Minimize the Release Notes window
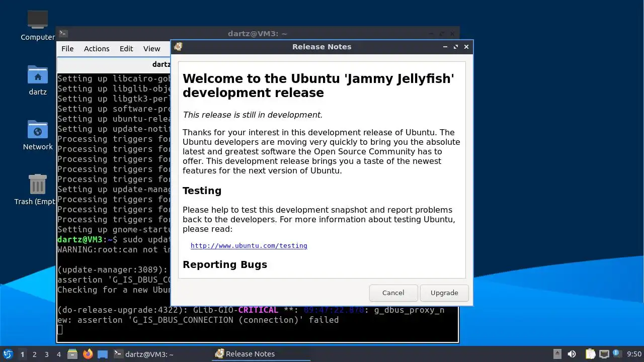The width and height of the screenshot is (644, 362). [x=445, y=47]
